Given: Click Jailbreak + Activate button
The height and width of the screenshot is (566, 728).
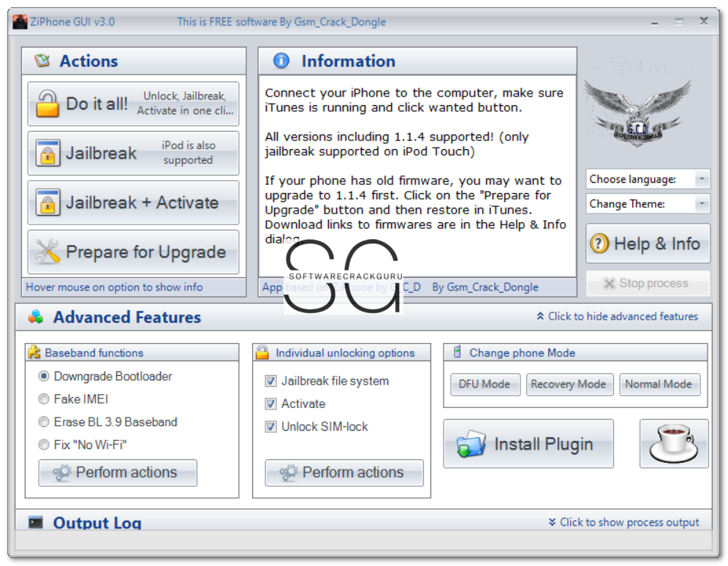Looking at the screenshot, I should click(x=133, y=203).
